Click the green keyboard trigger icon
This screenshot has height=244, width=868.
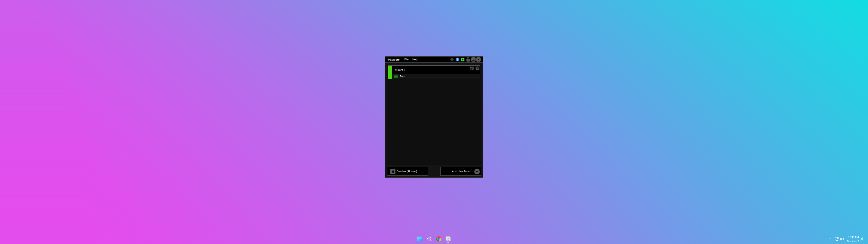tap(396, 76)
